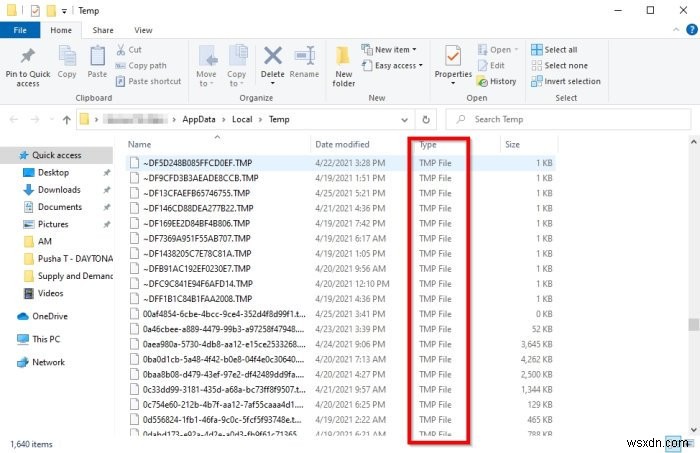Viewport: 700px width, 453px height.
Task: Switch to the View ribbon tab
Action: (143, 30)
